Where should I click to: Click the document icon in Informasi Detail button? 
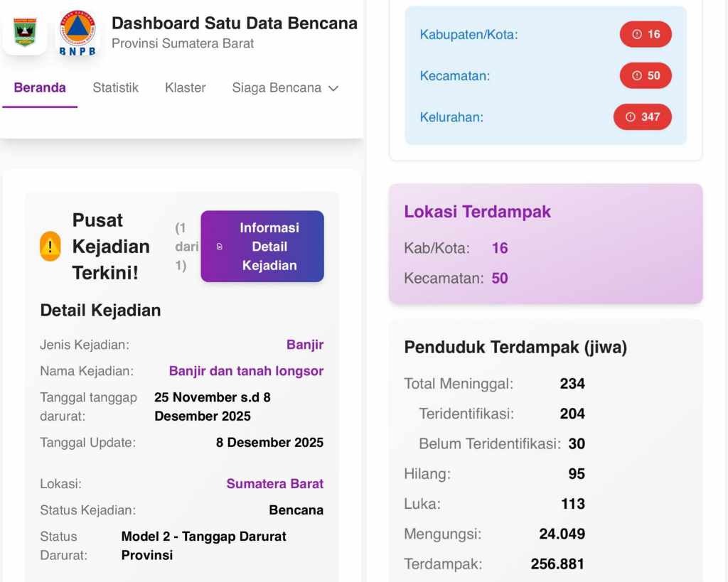coord(219,247)
